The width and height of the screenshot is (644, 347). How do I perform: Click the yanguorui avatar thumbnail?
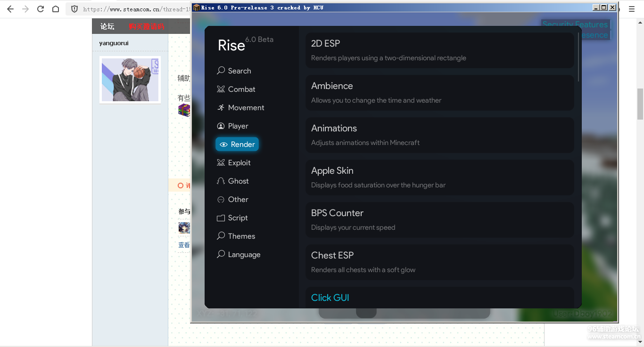(x=130, y=80)
